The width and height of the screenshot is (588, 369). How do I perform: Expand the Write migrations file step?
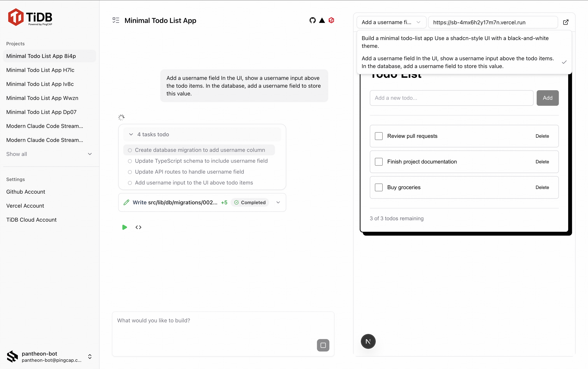[x=278, y=202]
